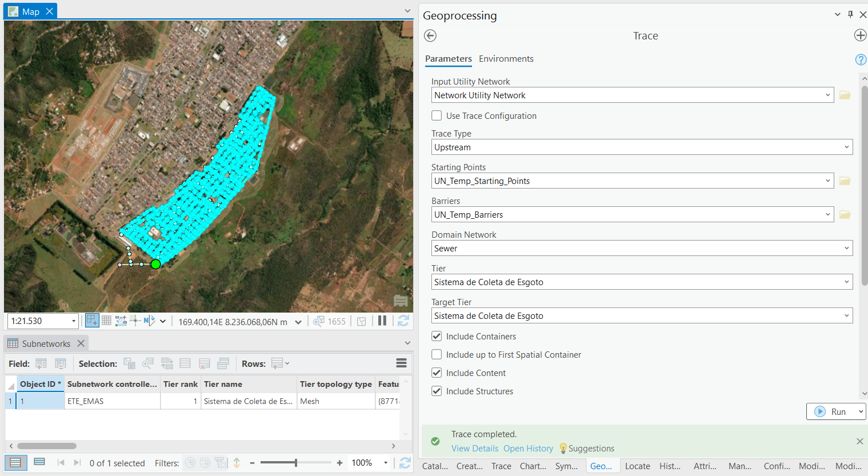Open the map scale dropdown
This screenshot has width=868, height=476.
(74, 321)
